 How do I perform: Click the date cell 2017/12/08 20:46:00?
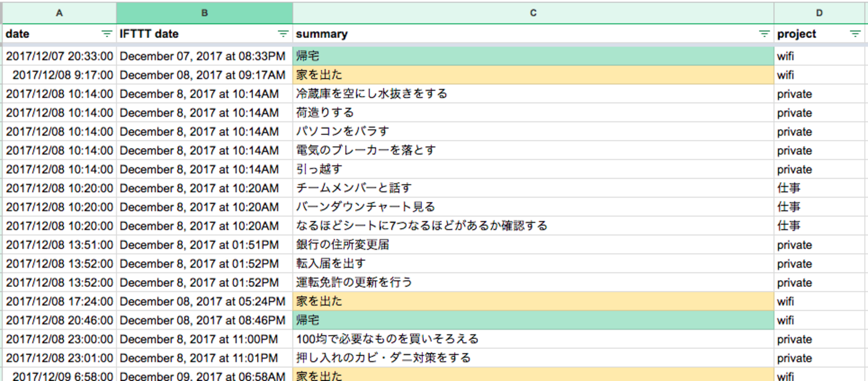pyautogui.click(x=59, y=320)
